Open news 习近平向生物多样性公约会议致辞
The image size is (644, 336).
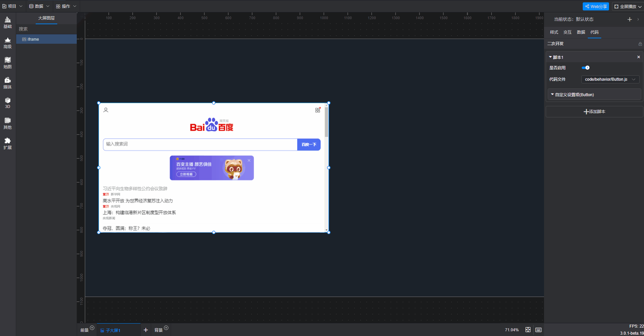tap(135, 189)
